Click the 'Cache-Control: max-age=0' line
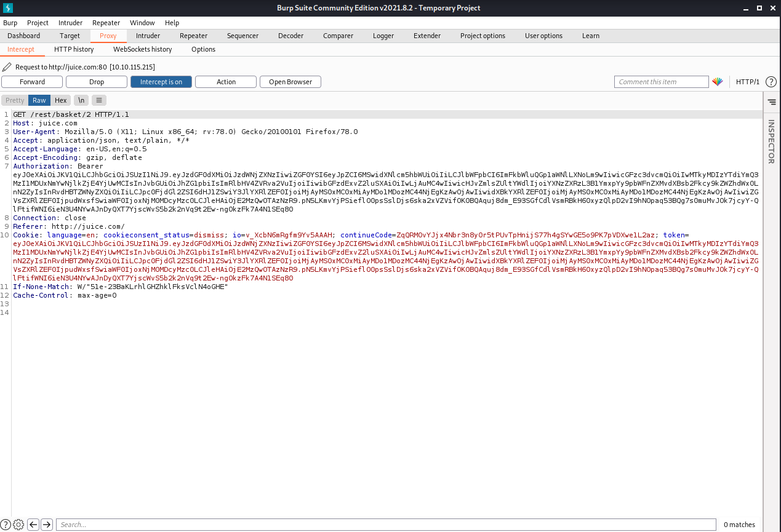This screenshot has width=781, height=532. [x=65, y=295]
